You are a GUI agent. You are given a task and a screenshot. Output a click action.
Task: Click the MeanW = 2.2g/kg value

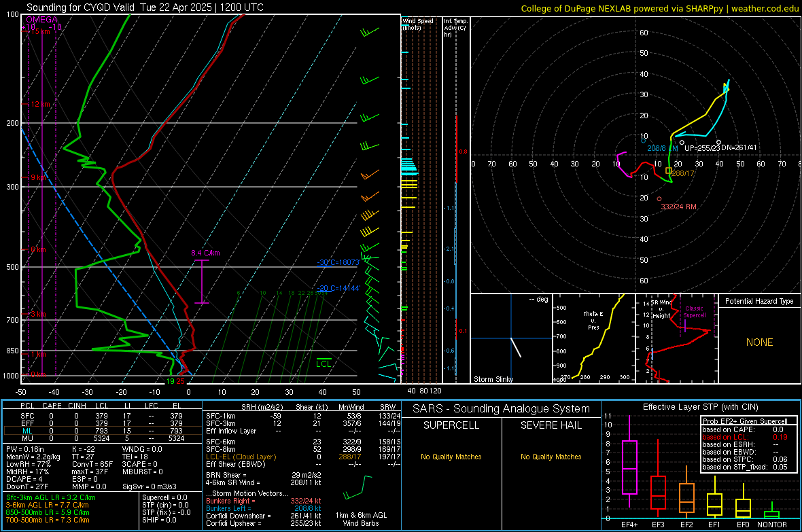[33, 457]
